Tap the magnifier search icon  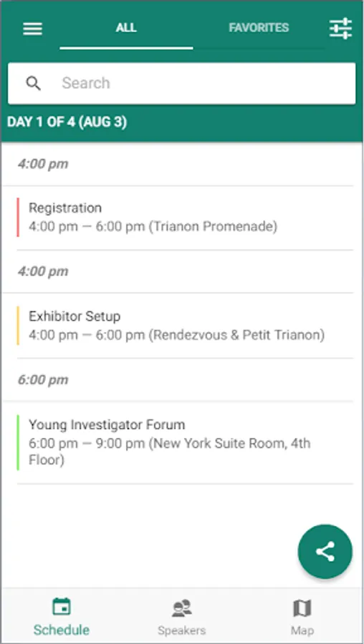[x=33, y=84]
